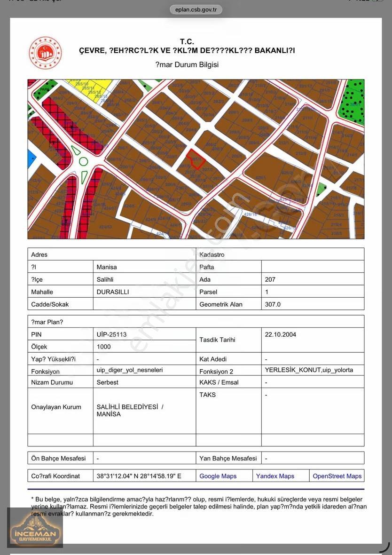
Task: Open the OpenStreet Maps link
Action: point(337,476)
